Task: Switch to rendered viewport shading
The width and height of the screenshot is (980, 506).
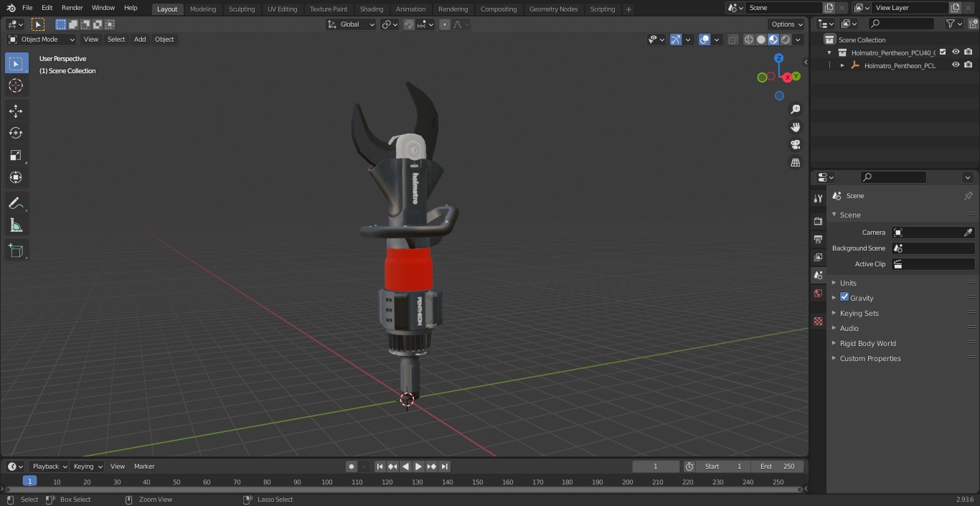Action: click(x=786, y=40)
